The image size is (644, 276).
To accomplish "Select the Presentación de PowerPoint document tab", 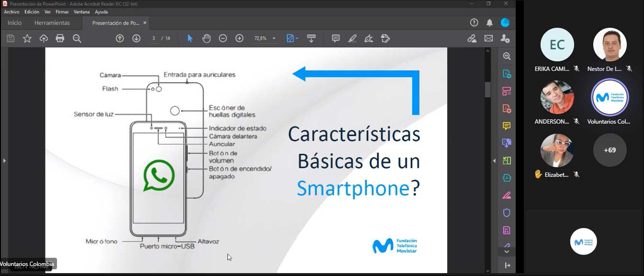I will pyautogui.click(x=115, y=23).
